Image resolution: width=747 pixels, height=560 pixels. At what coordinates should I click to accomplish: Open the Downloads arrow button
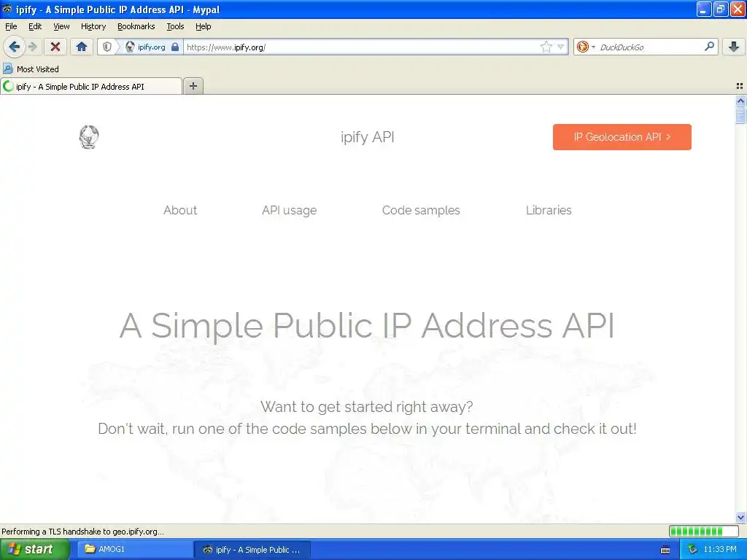(734, 47)
